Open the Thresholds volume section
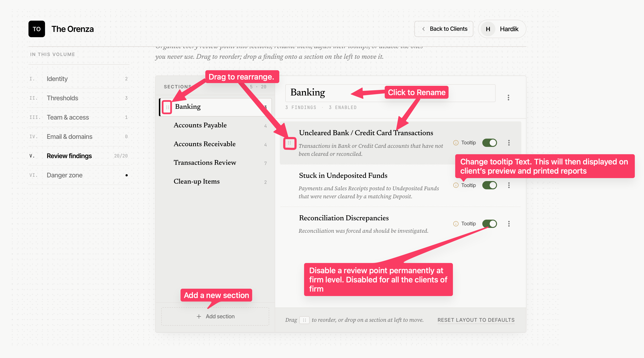644x358 pixels. click(79, 98)
